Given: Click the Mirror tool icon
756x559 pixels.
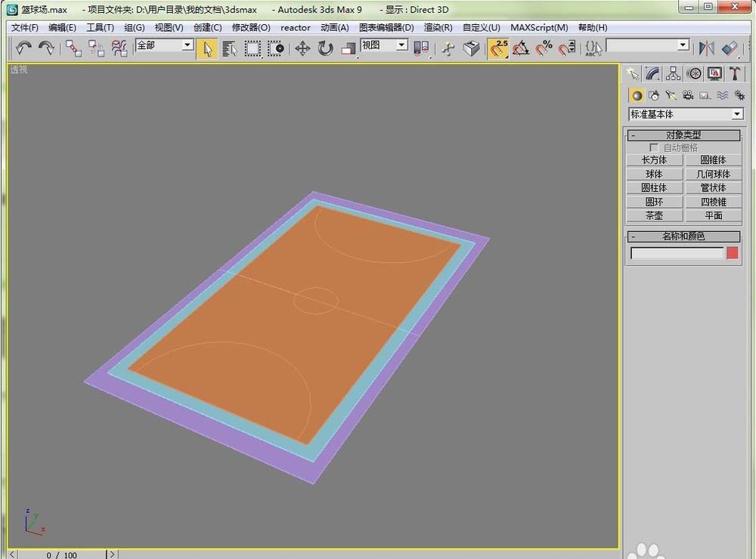Looking at the screenshot, I should [707, 48].
